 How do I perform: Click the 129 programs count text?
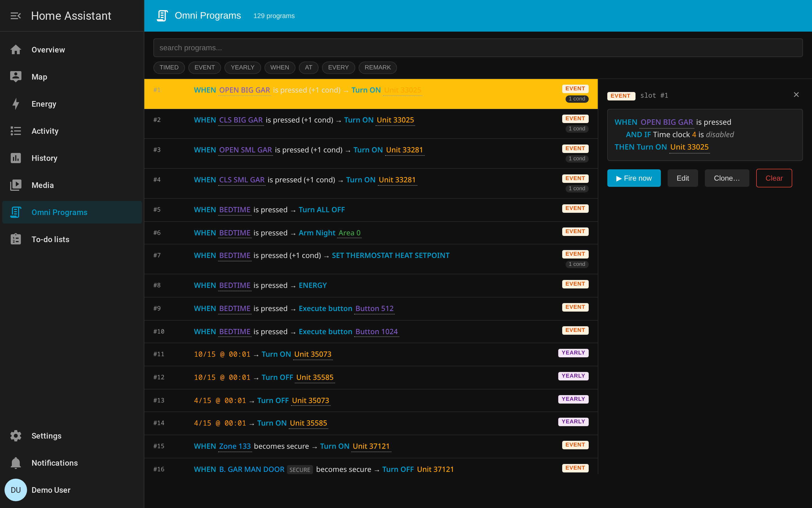click(274, 16)
